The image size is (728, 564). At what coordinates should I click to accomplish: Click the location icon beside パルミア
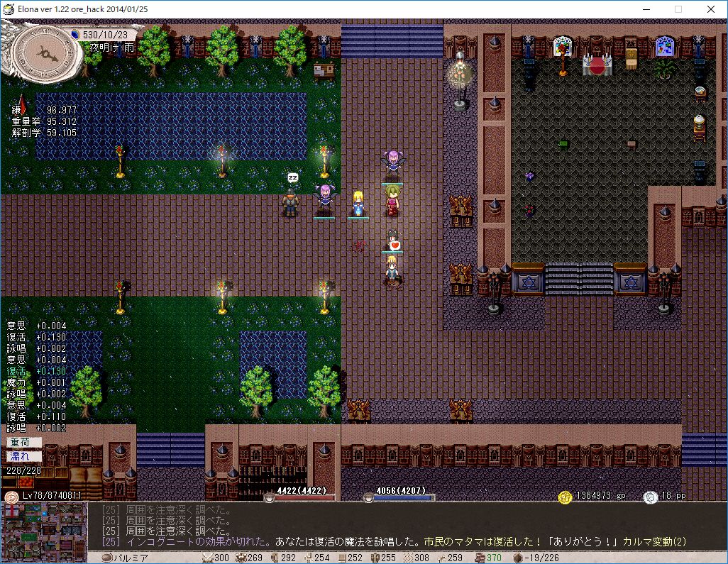tap(106, 558)
